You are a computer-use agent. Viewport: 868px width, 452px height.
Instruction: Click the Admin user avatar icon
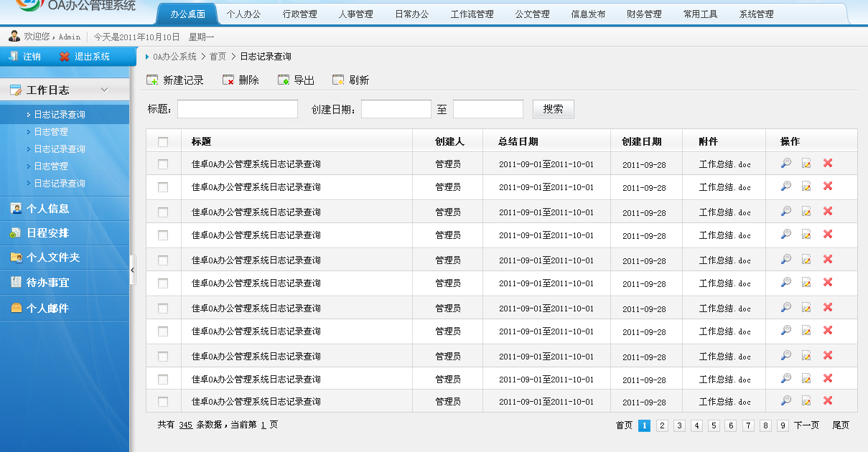coord(14,36)
